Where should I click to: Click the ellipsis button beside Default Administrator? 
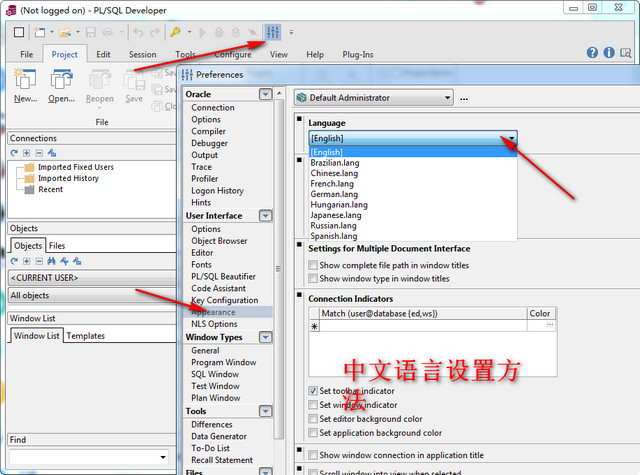pyautogui.click(x=464, y=98)
